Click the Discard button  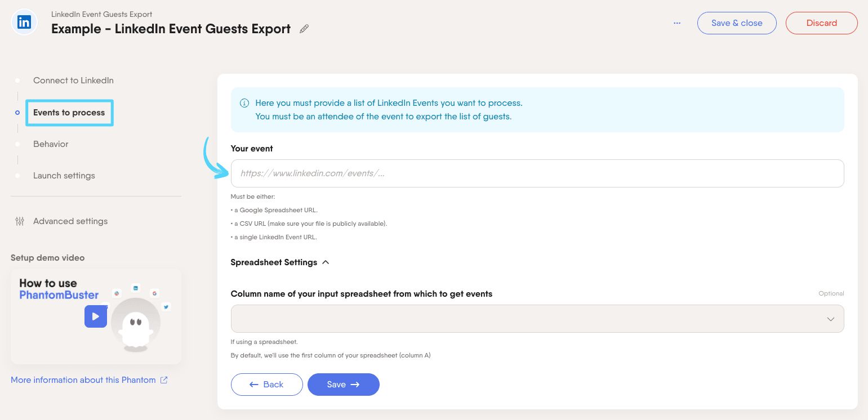point(822,23)
